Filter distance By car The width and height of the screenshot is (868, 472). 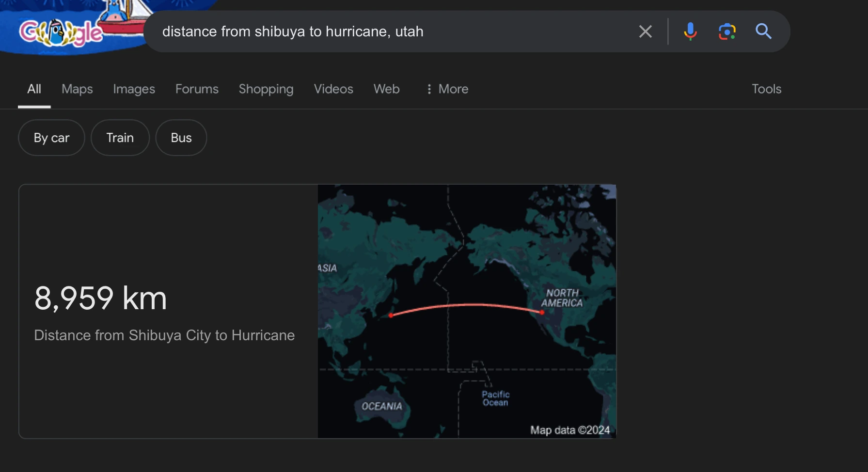(51, 138)
